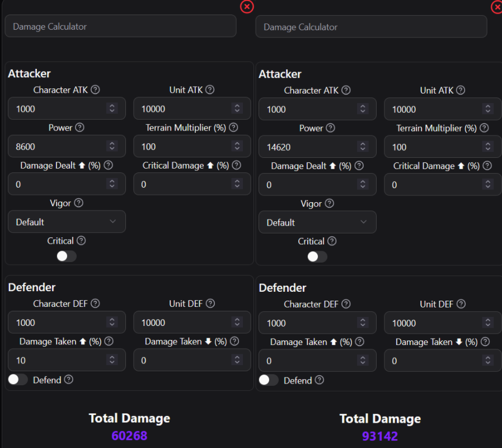Click left Unit DEF input field
The width and height of the screenshot is (502, 448).
pos(192,322)
